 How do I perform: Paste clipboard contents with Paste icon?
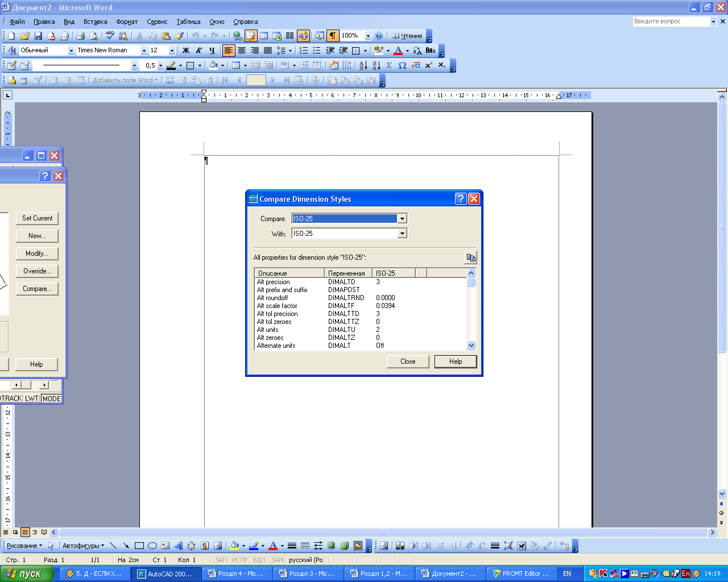point(166,36)
